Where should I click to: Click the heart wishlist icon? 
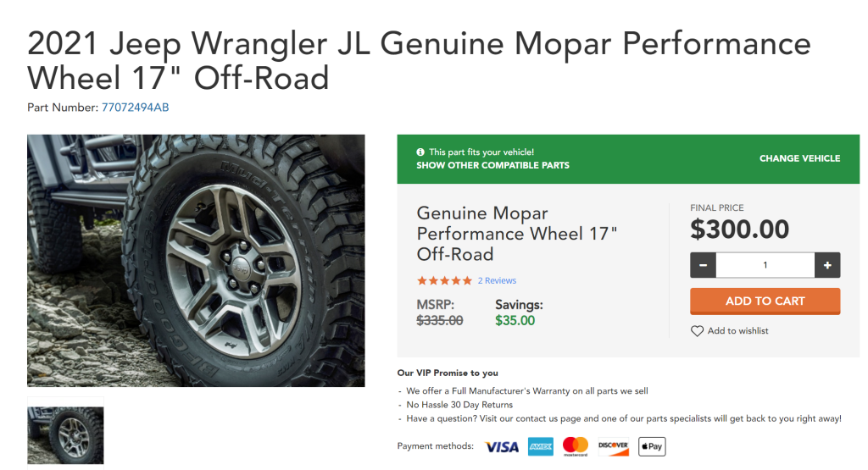click(697, 330)
